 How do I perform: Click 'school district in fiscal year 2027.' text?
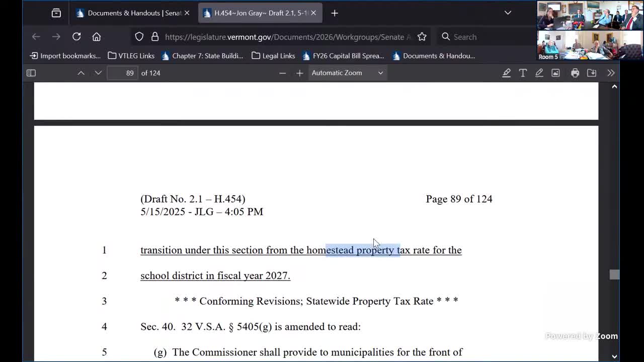pyautogui.click(x=215, y=276)
